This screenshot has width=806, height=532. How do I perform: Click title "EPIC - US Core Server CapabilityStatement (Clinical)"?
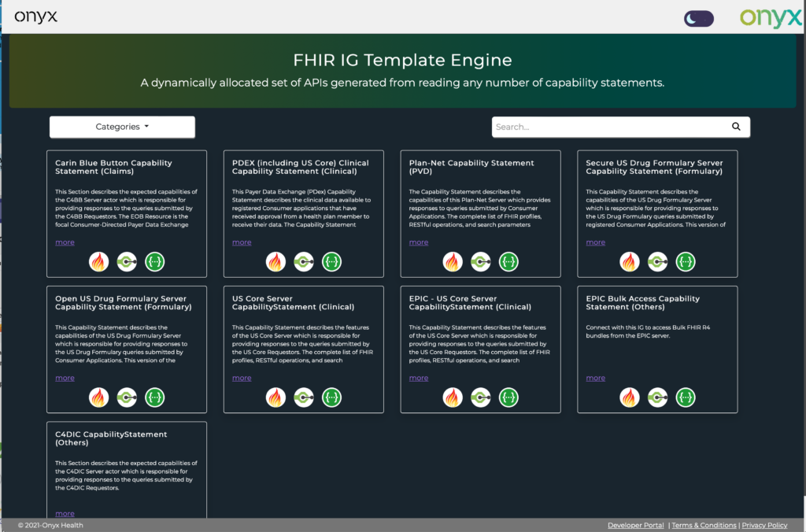point(470,303)
